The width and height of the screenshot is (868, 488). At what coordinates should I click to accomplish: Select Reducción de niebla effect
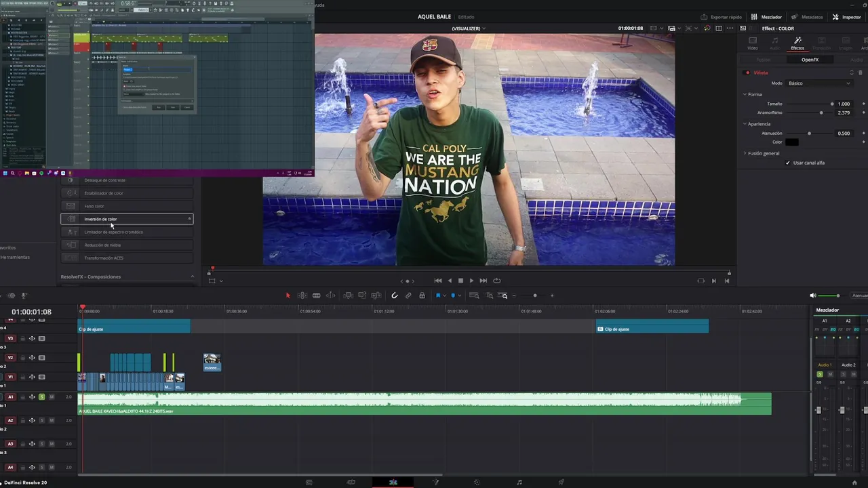(x=127, y=245)
